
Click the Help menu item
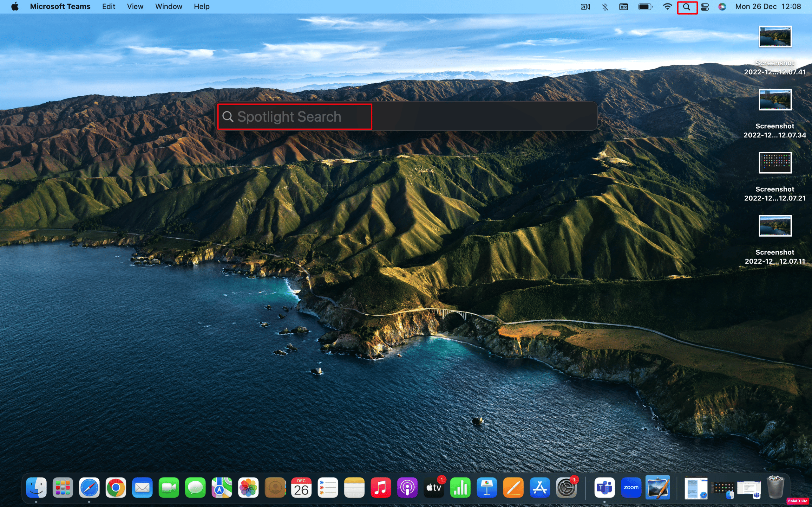tap(201, 6)
